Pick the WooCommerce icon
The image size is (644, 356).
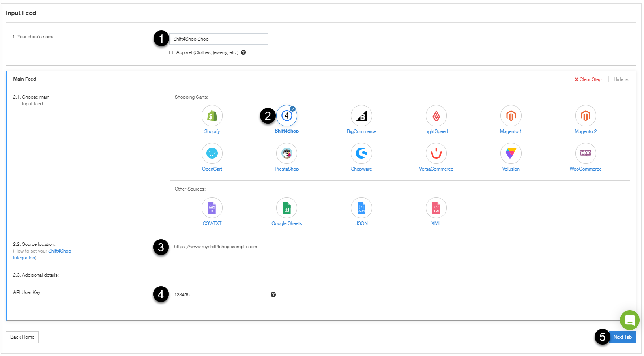[x=586, y=153]
